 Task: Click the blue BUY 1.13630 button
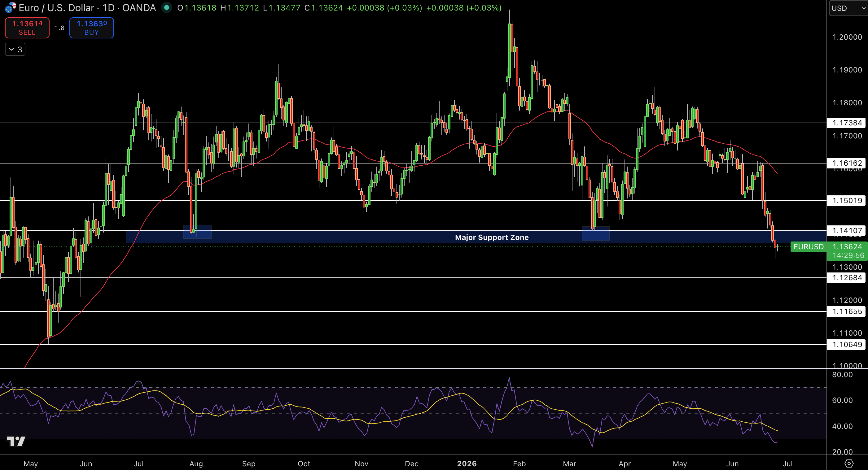click(x=92, y=28)
